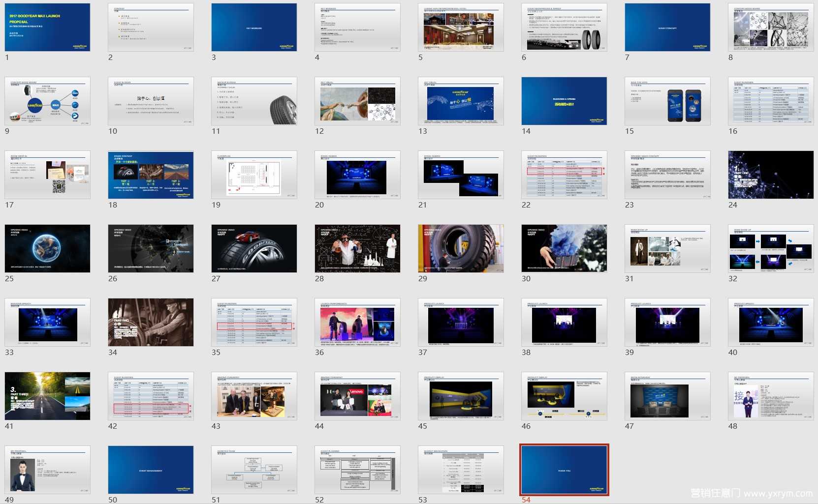
Task: Open blue Event Management slide 50
Action: 151,470
